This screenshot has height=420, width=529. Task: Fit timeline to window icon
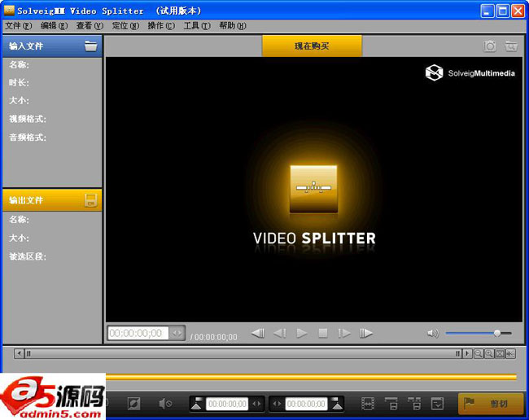point(500,353)
